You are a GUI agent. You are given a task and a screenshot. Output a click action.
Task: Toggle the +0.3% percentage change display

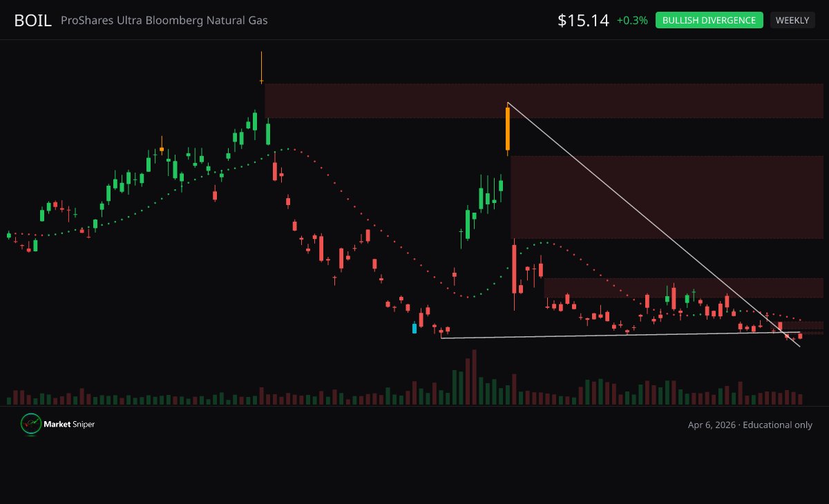tap(633, 21)
